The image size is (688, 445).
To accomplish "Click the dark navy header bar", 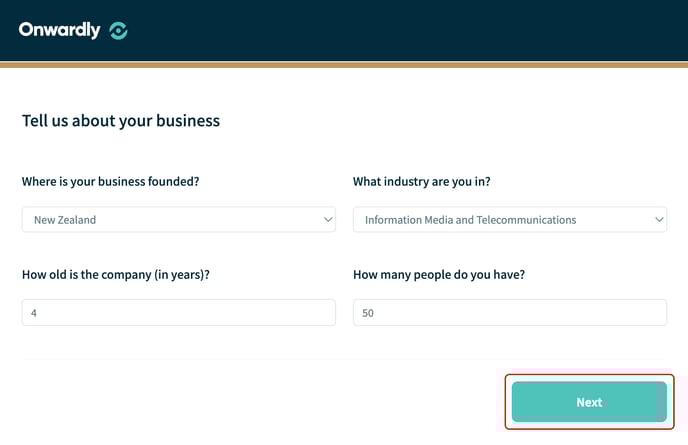I will (x=344, y=31).
